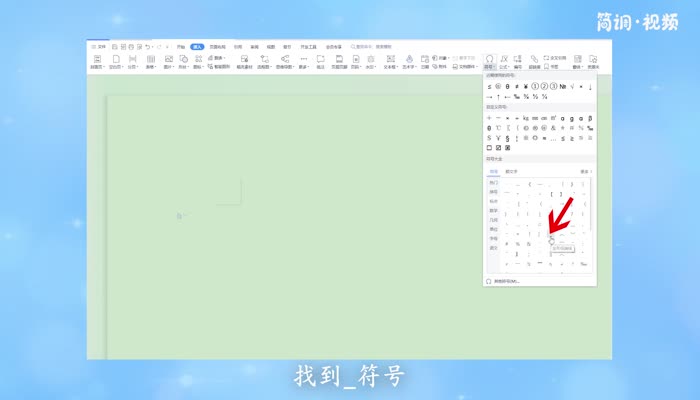The image size is (700, 400).
Task: Insert a Blank Page (空白页)
Action: pos(116,62)
